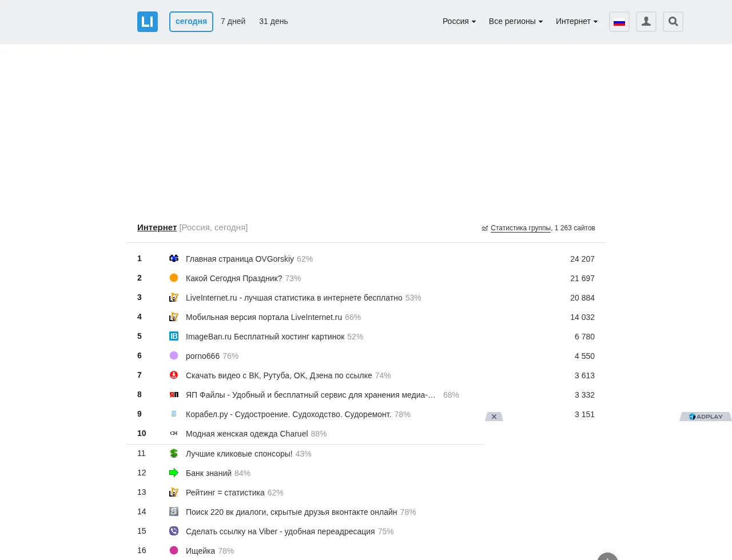Open Скачать видео с ВК, Рутуба link

coord(279,375)
